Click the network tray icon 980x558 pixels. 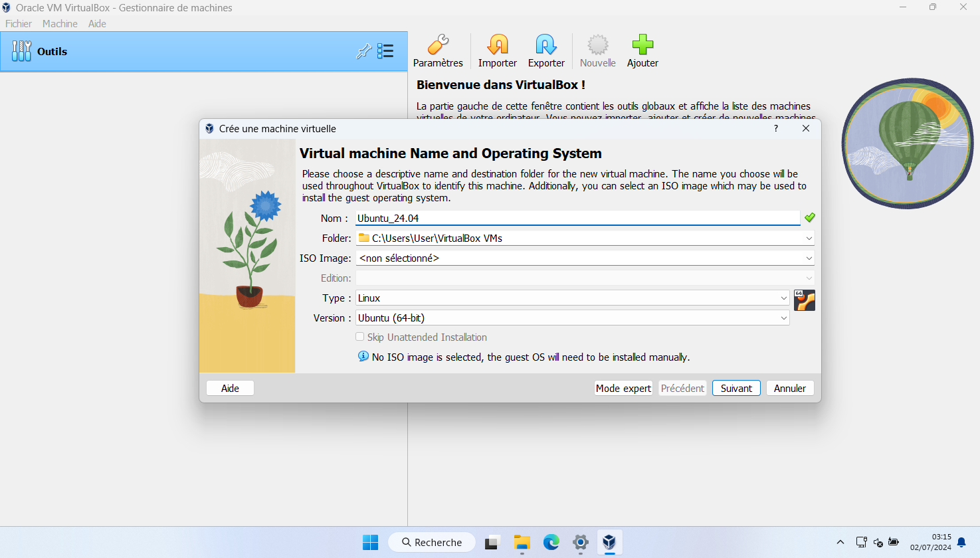coord(861,542)
